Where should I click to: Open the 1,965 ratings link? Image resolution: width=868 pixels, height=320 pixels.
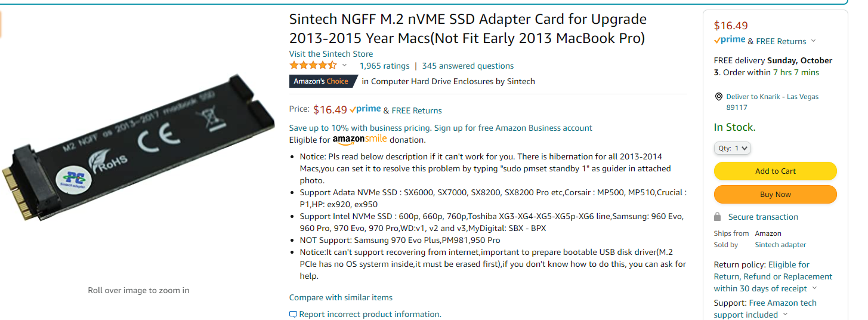[384, 66]
